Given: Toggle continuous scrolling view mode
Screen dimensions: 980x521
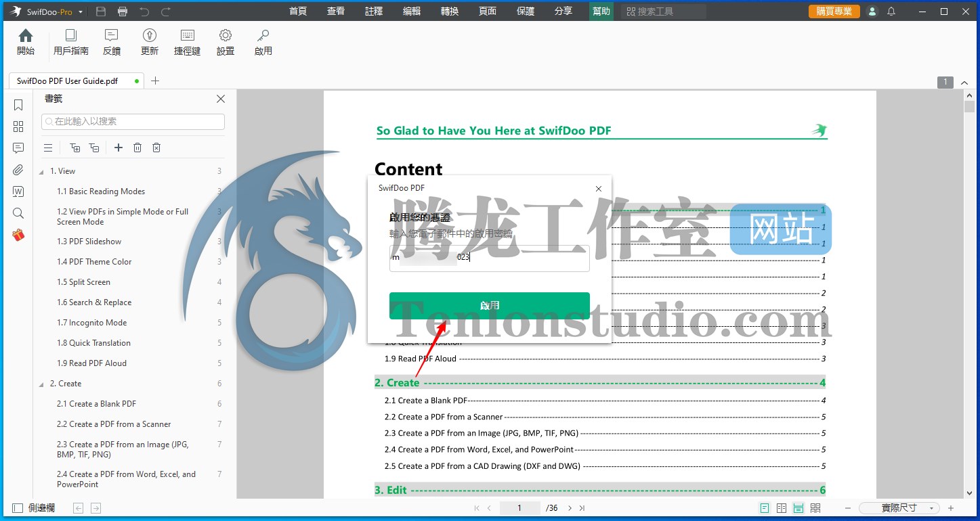Looking at the screenshot, I should click(x=798, y=507).
